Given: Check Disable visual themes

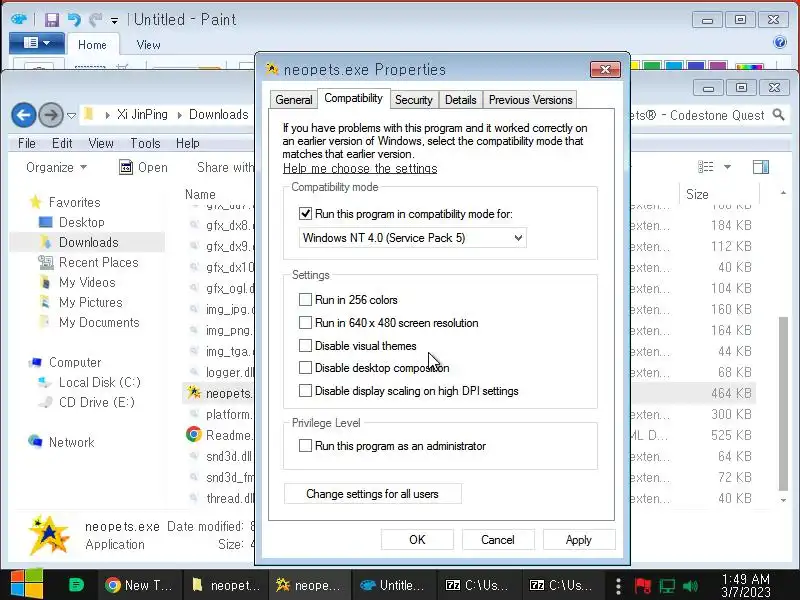Looking at the screenshot, I should coord(305,345).
